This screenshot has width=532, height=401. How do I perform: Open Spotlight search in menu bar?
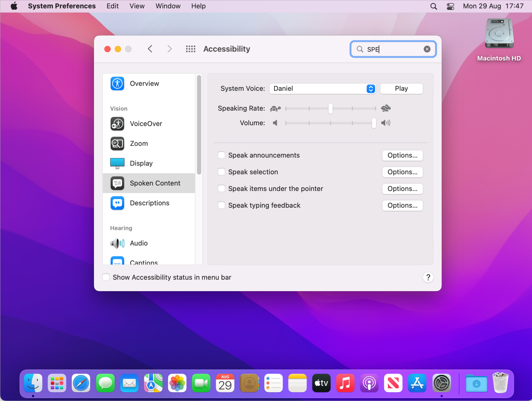433,6
